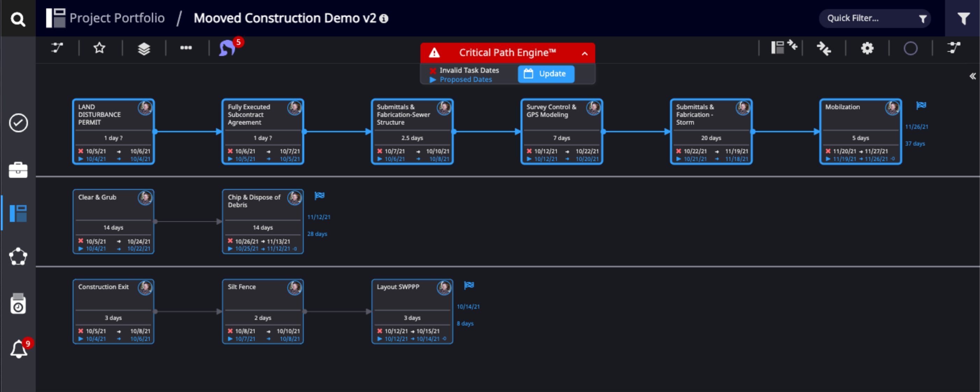Click the '14 days' duration on Clear & Grub

click(113, 227)
